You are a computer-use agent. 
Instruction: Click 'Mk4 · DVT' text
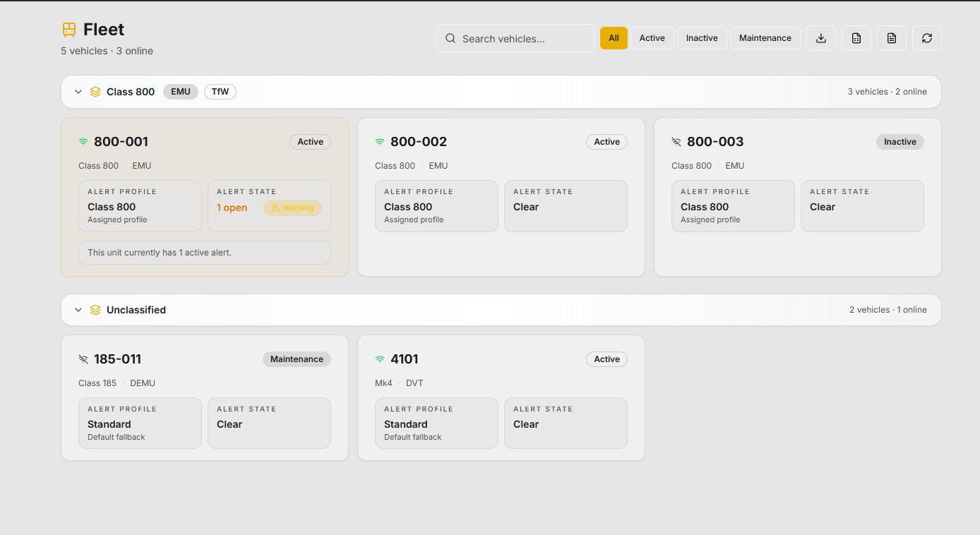(x=399, y=383)
